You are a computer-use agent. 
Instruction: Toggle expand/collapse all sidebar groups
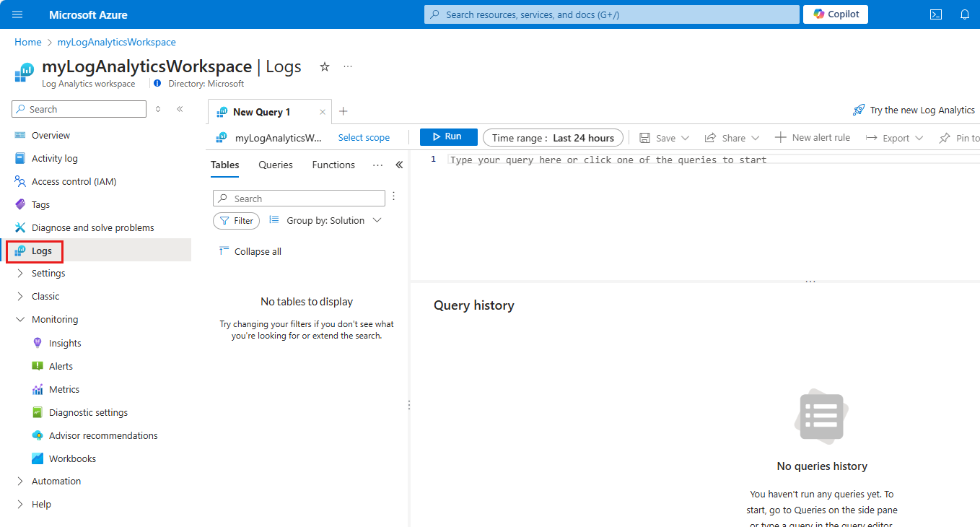(x=158, y=109)
